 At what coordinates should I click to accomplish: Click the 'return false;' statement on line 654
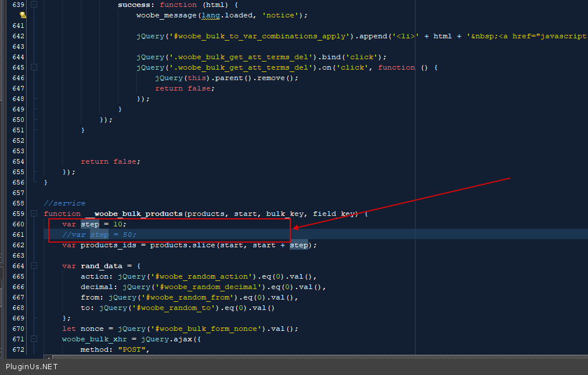[110, 161]
